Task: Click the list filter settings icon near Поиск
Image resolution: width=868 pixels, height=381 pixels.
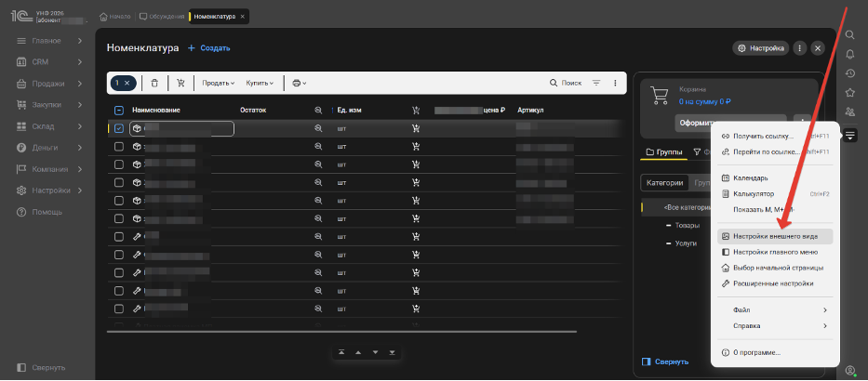Action: [596, 83]
